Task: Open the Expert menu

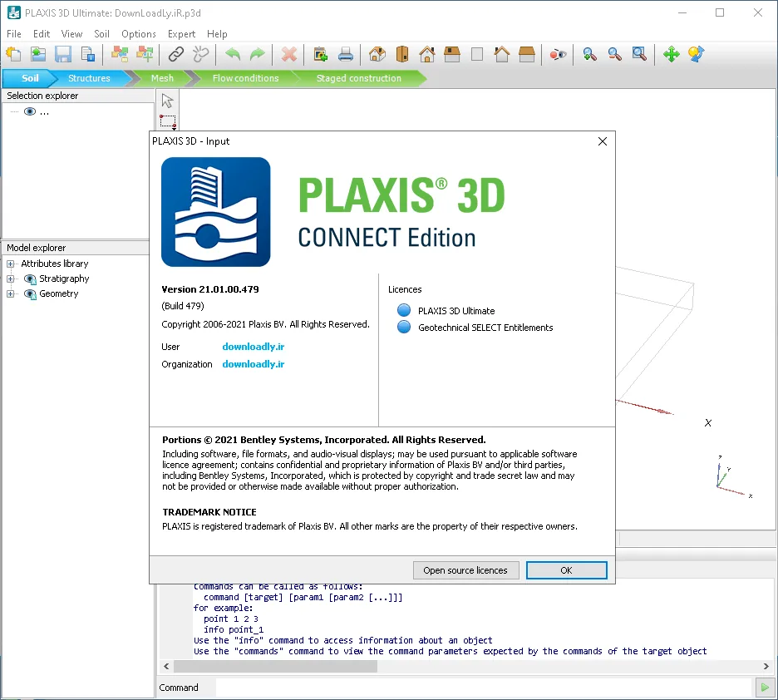Action: pos(181,34)
